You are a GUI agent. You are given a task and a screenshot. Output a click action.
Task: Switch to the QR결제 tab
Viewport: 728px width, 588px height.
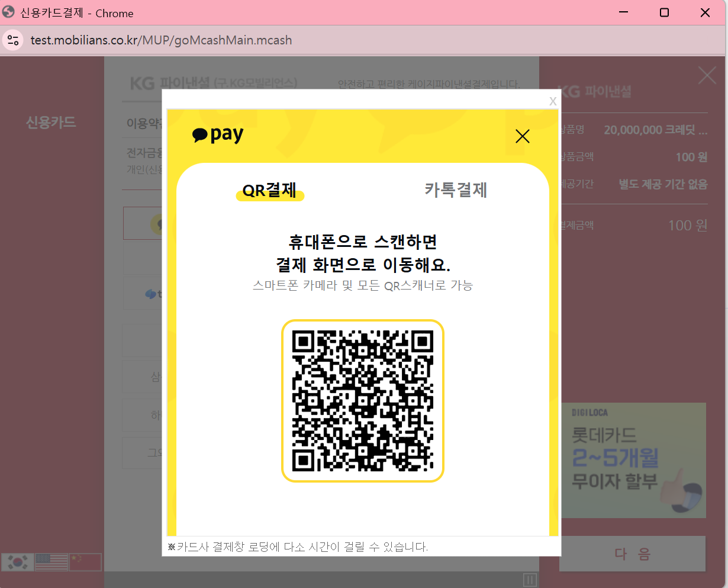pyautogui.click(x=269, y=190)
